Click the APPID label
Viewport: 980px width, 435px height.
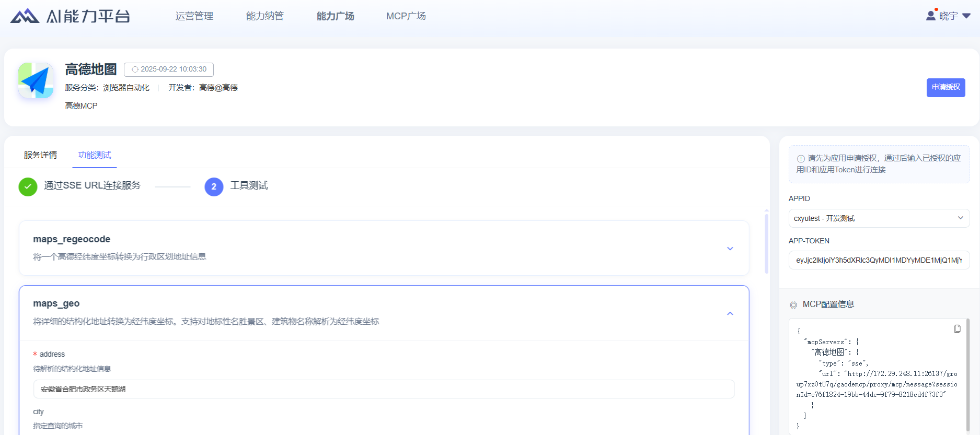click(799, 198)
